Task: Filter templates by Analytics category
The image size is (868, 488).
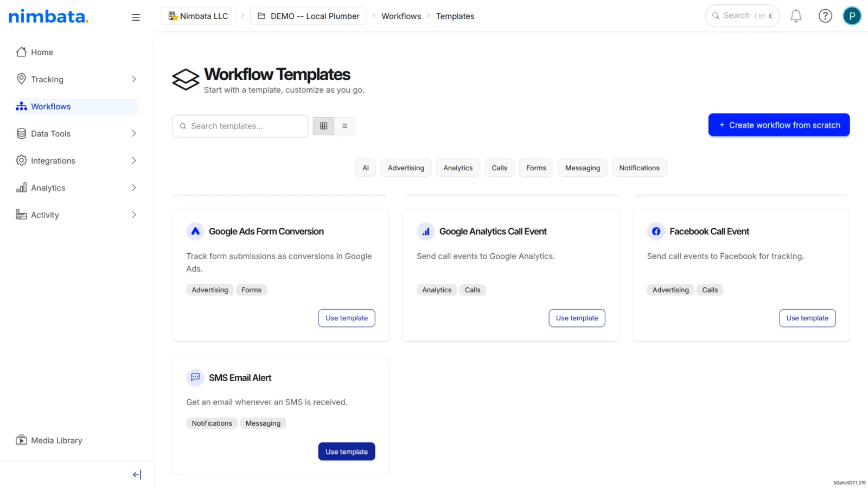Action: 458,168
